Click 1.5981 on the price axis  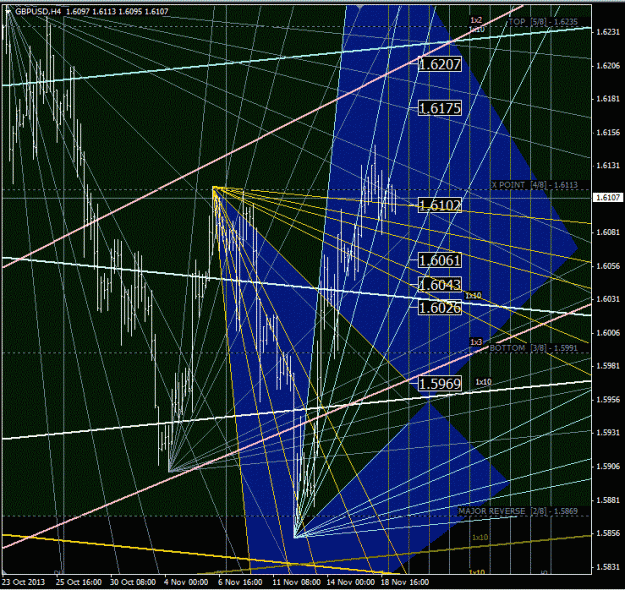coord(608,366)
